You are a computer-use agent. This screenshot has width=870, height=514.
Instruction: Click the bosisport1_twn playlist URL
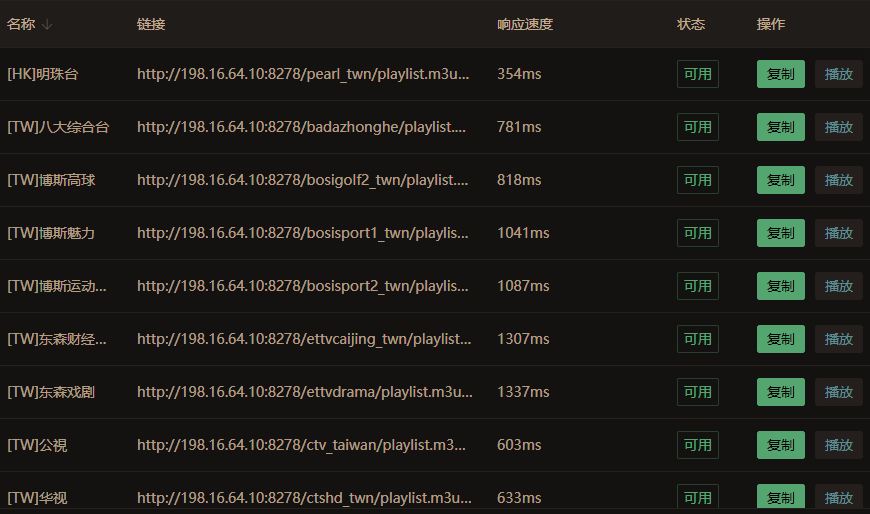pyautogui.click(x=302, y=233)
